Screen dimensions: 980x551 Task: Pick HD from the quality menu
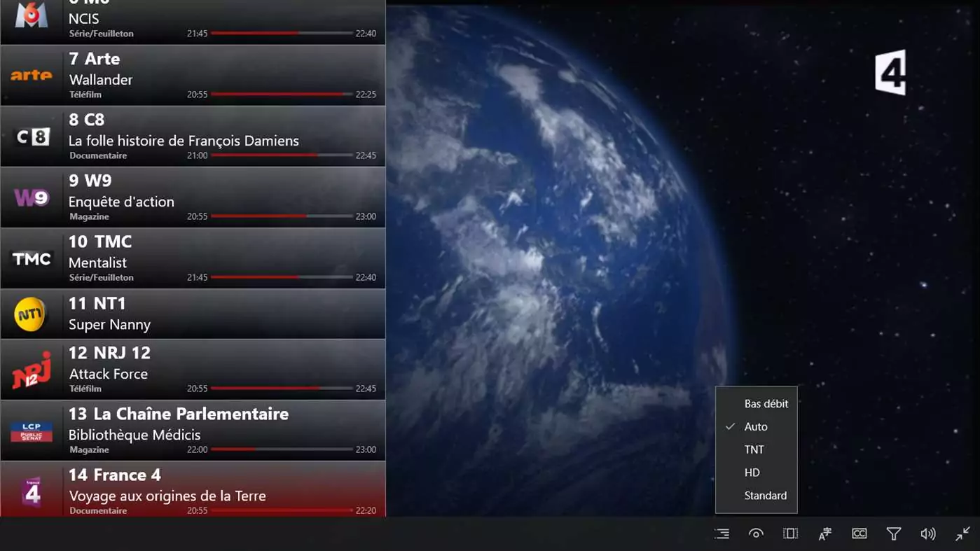[x=752, y=473]
